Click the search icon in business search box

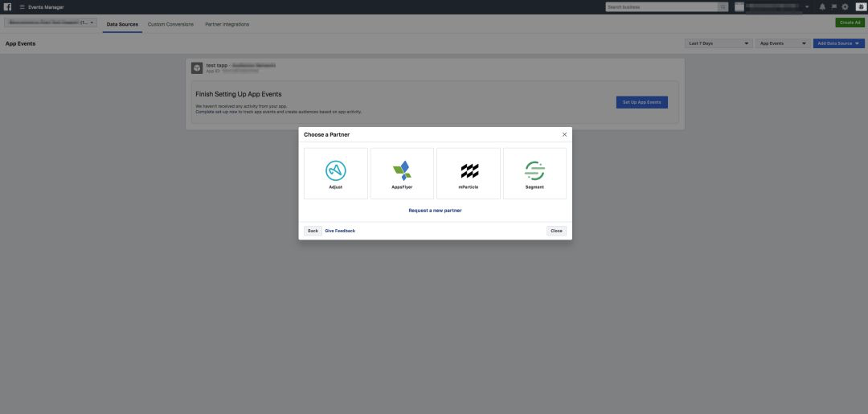point(723,7)
